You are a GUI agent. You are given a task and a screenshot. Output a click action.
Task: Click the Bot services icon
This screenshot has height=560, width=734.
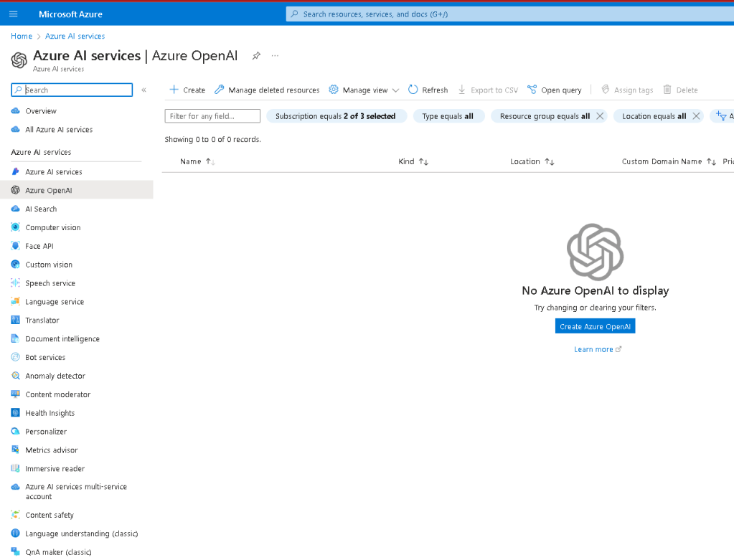[x=16, y=357]
